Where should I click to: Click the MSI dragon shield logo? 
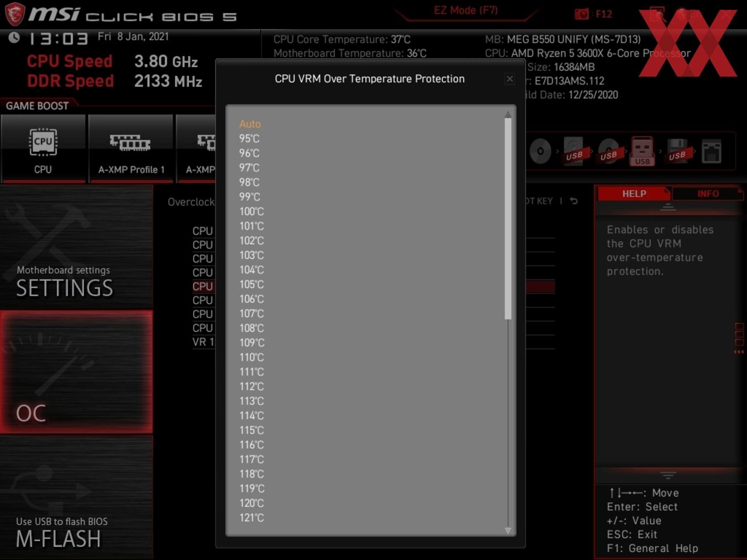point(14,14)
